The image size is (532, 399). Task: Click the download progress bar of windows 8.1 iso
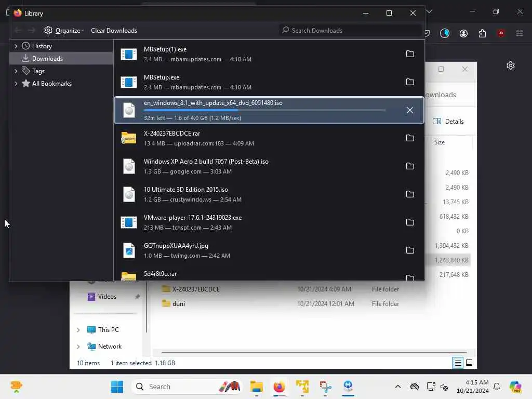tap(264, 110)
